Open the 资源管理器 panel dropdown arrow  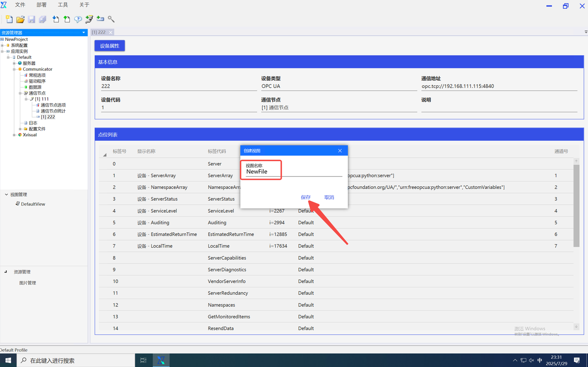(84, 33)
